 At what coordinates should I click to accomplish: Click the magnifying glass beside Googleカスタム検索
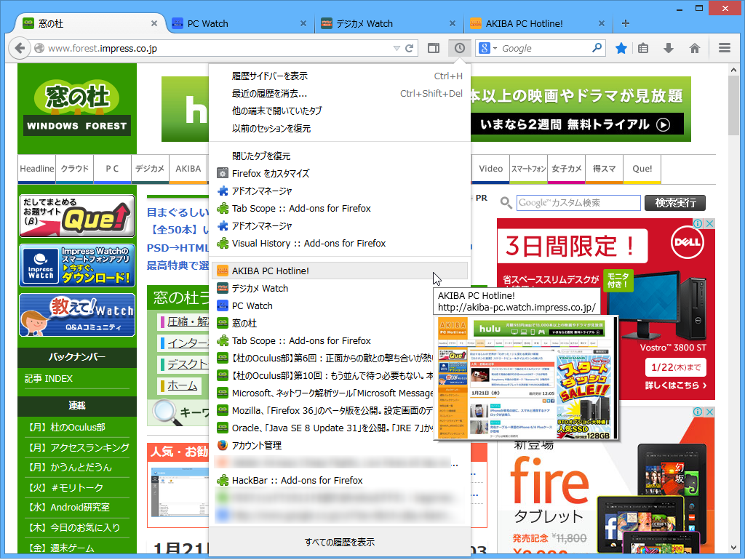point(506,204)
